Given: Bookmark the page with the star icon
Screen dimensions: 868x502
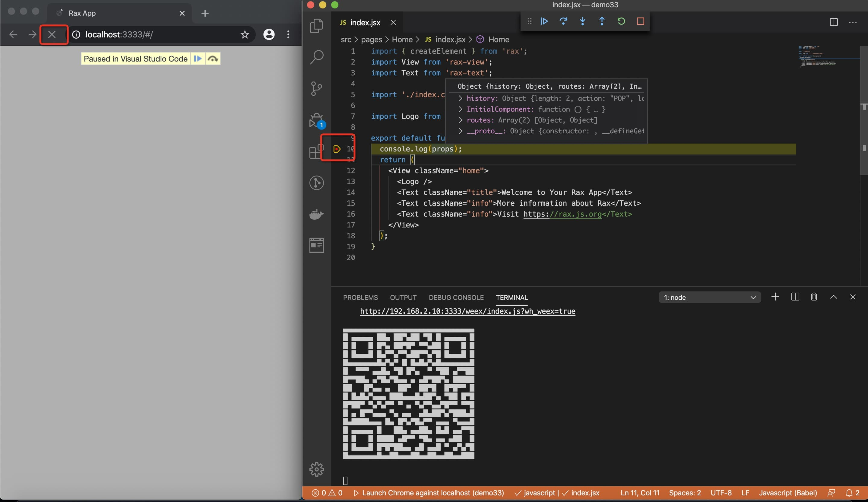Looking at the screenshot, I should coord(245,34).
